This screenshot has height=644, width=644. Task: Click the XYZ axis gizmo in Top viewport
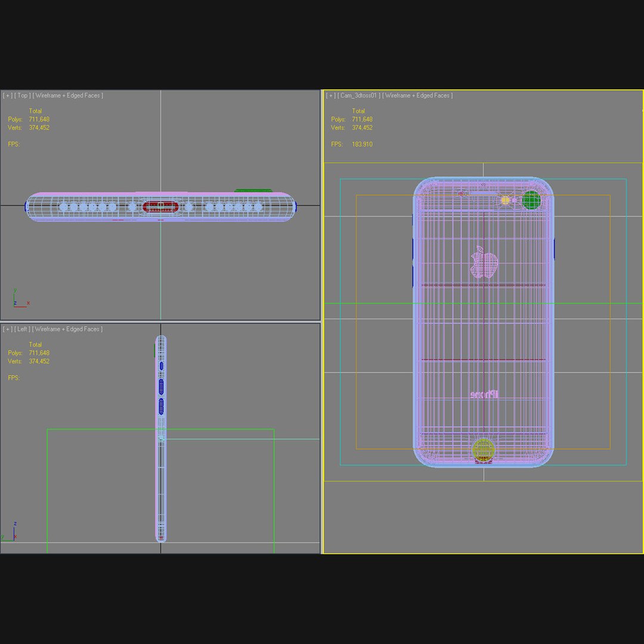(20, 299)
